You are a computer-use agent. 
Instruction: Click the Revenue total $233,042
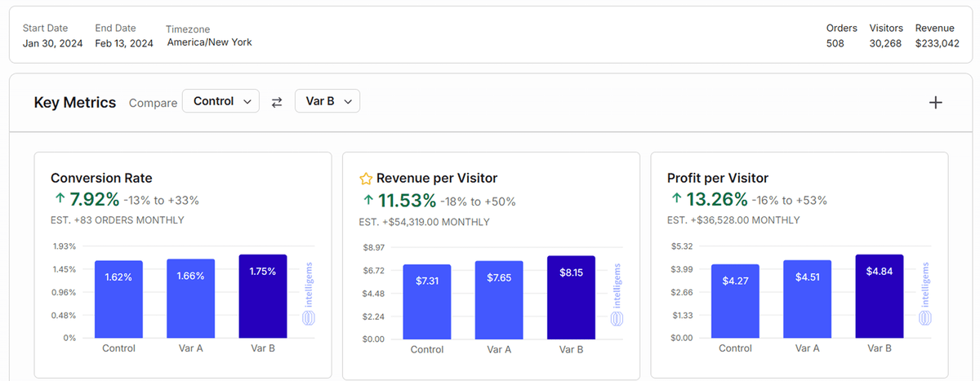point(937,43)
